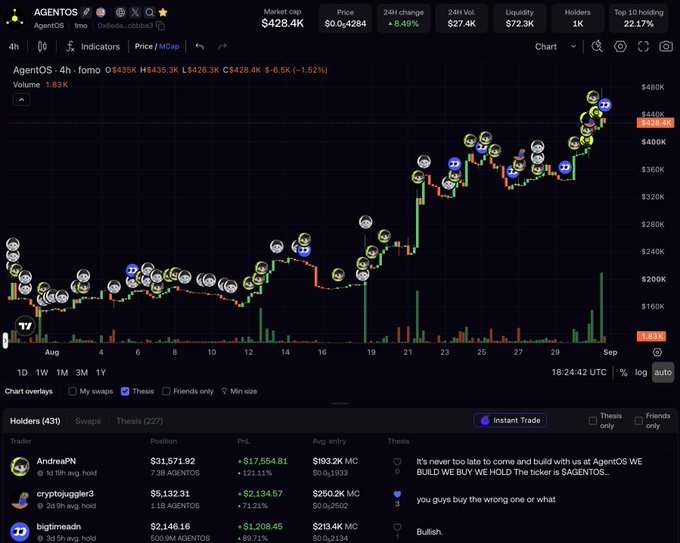The width and height of the screenshot is (680, 543).
Task: Click the orange round badge next to pencil icon
Action: click(101, 12)
